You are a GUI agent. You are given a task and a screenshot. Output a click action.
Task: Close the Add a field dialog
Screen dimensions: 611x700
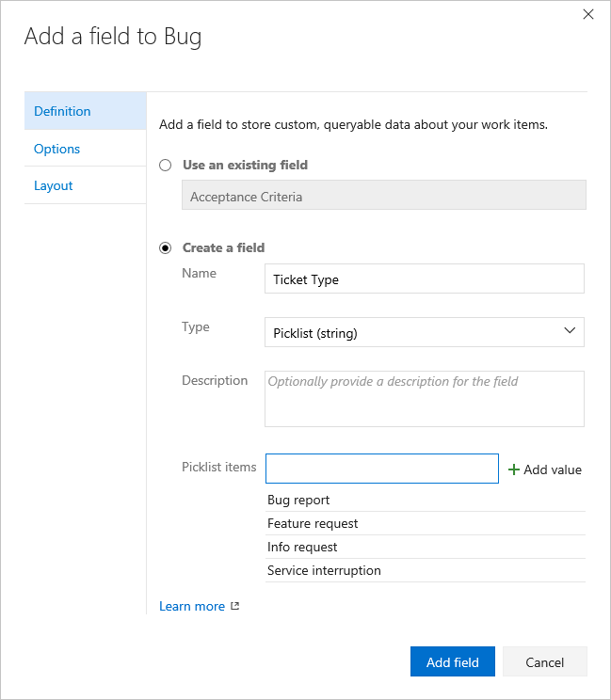point(588,14)
